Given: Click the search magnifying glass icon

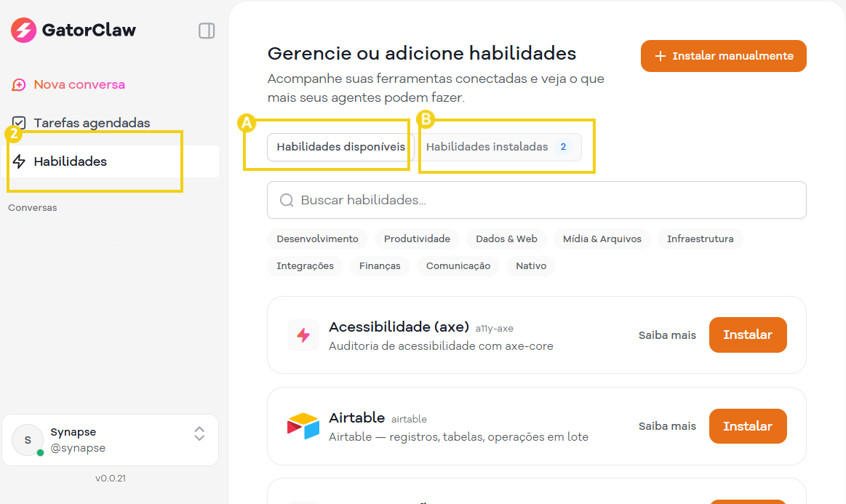Looking at the screenshot, I should click(x=286, y=200).
